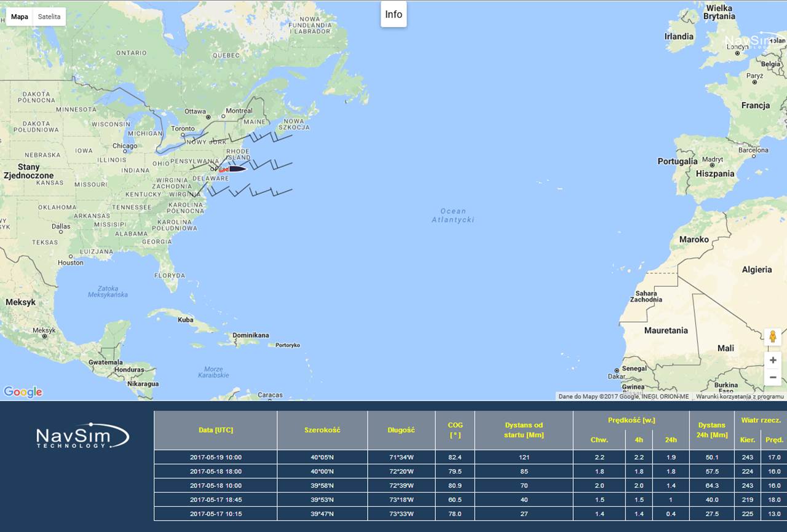Click COG value 79.5
787x532 pixels.
point(455,471)
